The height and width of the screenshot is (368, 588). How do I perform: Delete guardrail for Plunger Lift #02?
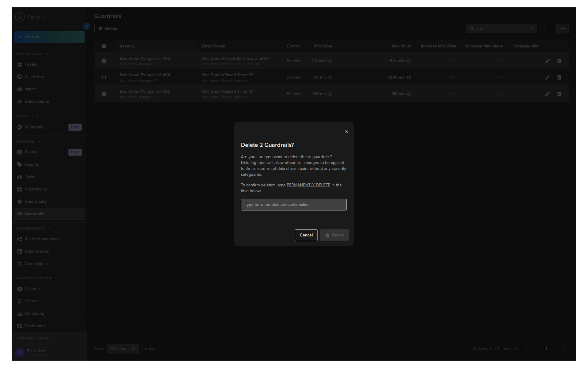click(559, 61)
